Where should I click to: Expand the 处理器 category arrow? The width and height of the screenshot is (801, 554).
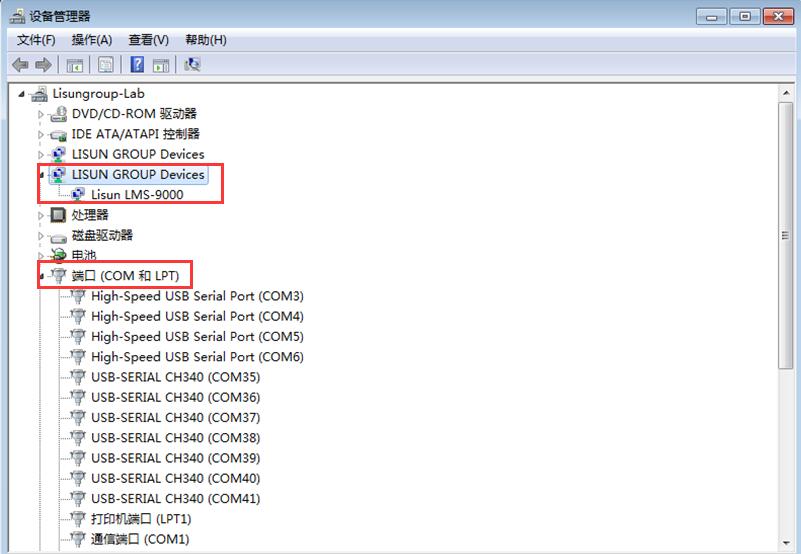click(x=42, y=215)
